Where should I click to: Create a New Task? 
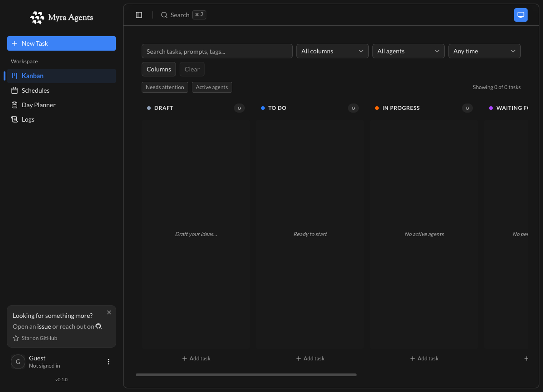[62, 43]
